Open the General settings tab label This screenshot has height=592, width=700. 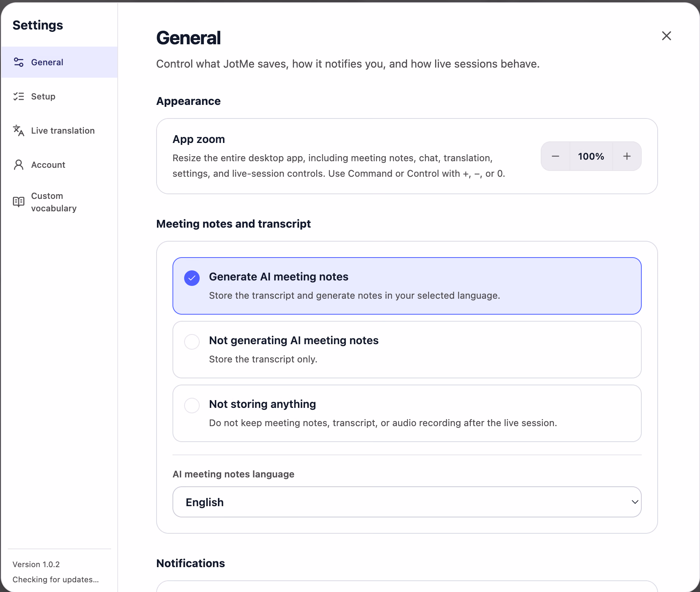[47, 62]
